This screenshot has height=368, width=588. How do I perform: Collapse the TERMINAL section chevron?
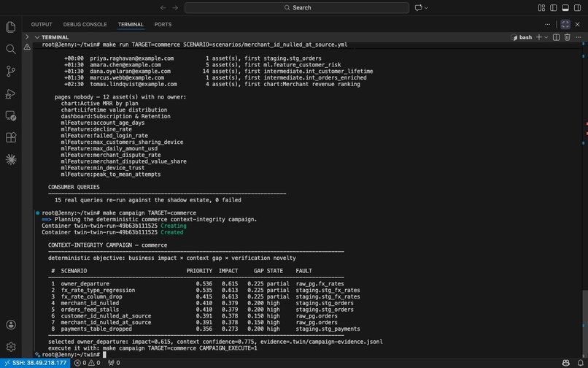click(x=37, y=37)
